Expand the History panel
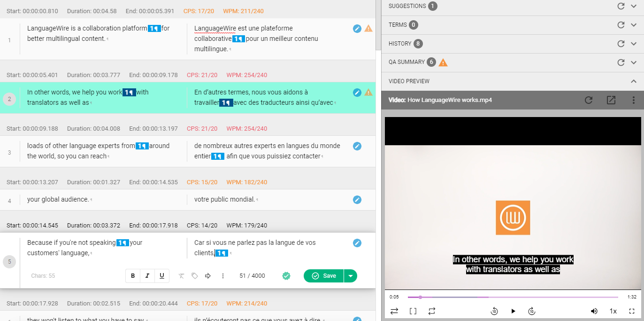 click(x=633, y=43)
